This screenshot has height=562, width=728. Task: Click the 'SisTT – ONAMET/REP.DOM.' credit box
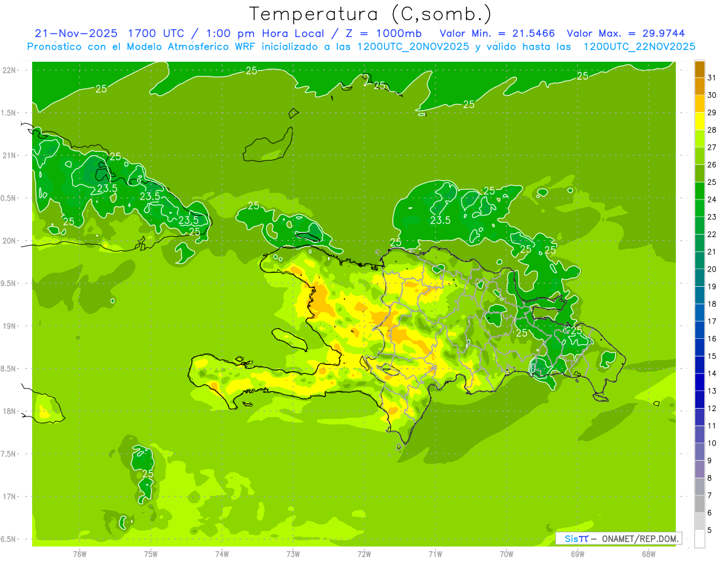[x=618, y=538]
